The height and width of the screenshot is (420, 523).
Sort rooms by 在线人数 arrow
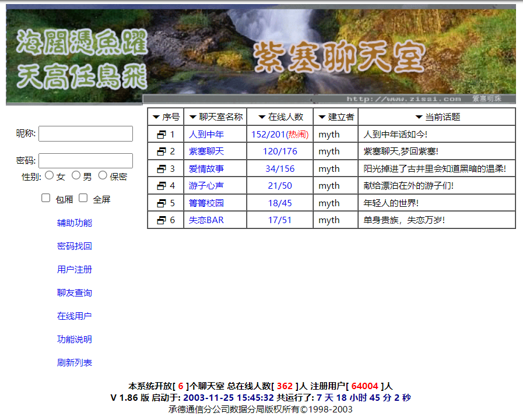click(262, 117)
